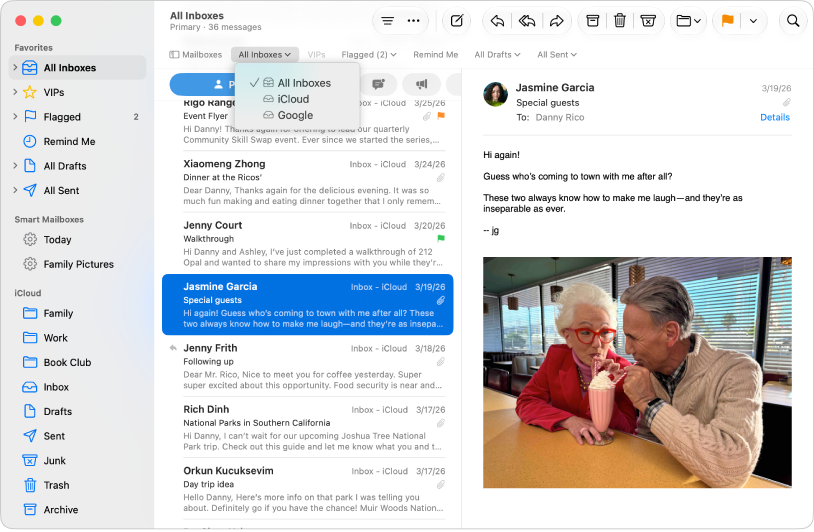Open the iCloud Archive mailbox
The width and height of the screenshot is (814, 532).
click(78, 510)
